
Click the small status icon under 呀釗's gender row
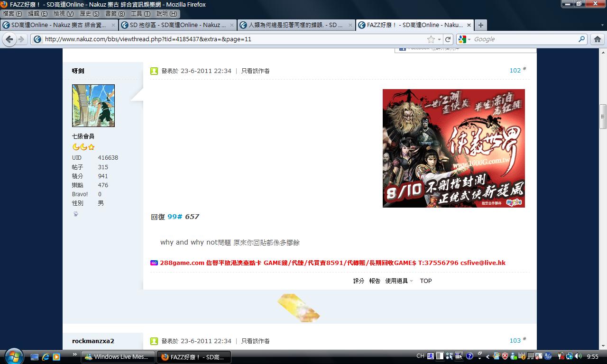pos(75,214)
